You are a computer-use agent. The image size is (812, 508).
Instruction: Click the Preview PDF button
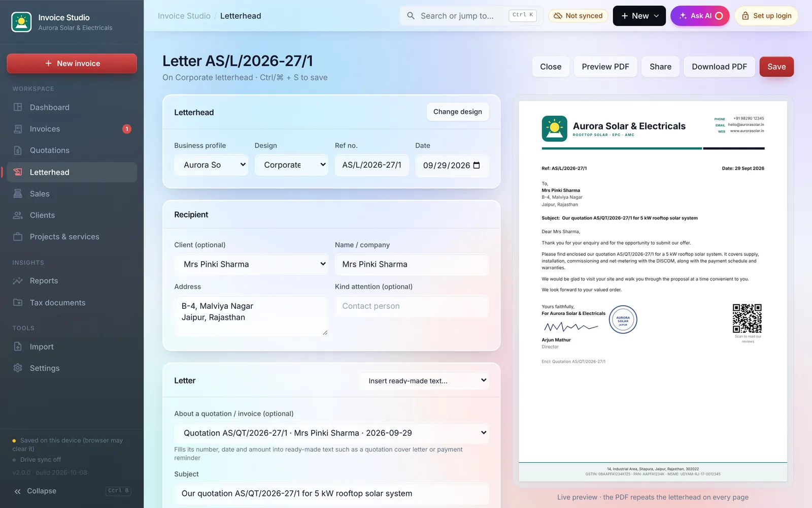coord(605,67)
